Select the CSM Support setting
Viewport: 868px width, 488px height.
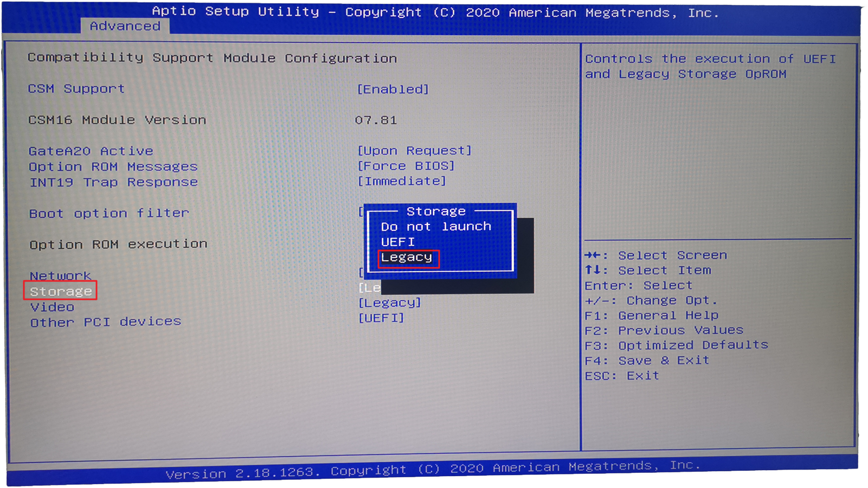pos(76,88)
